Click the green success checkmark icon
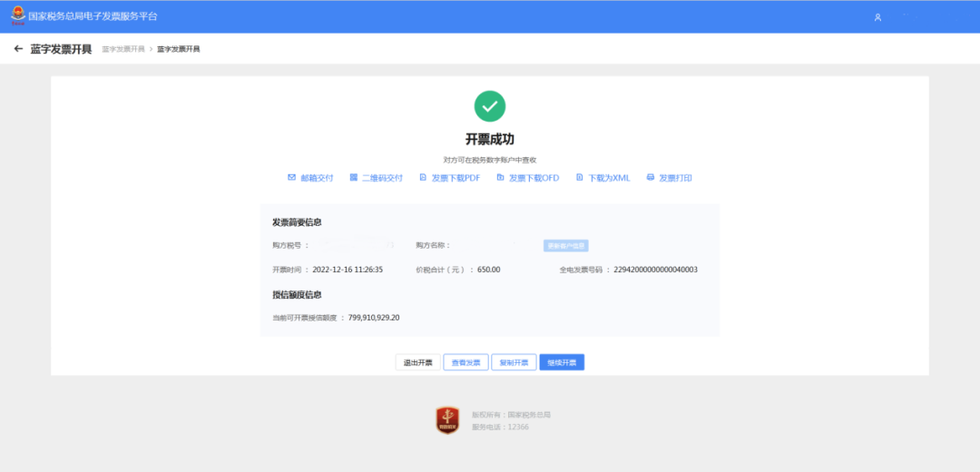This screenshot has width=980, height=472. click(490, 106)
